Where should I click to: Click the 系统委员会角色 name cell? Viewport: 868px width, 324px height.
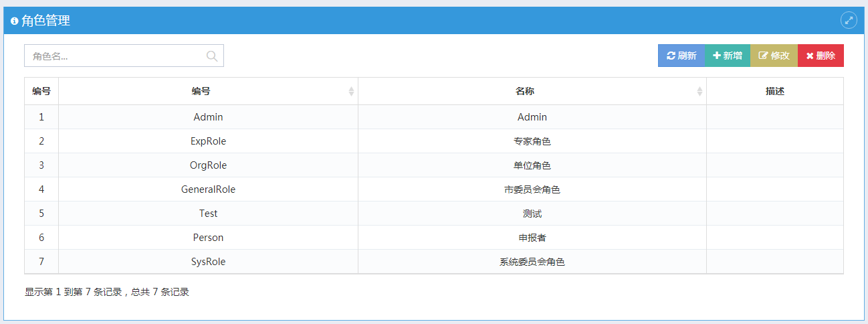coord(532,262)
